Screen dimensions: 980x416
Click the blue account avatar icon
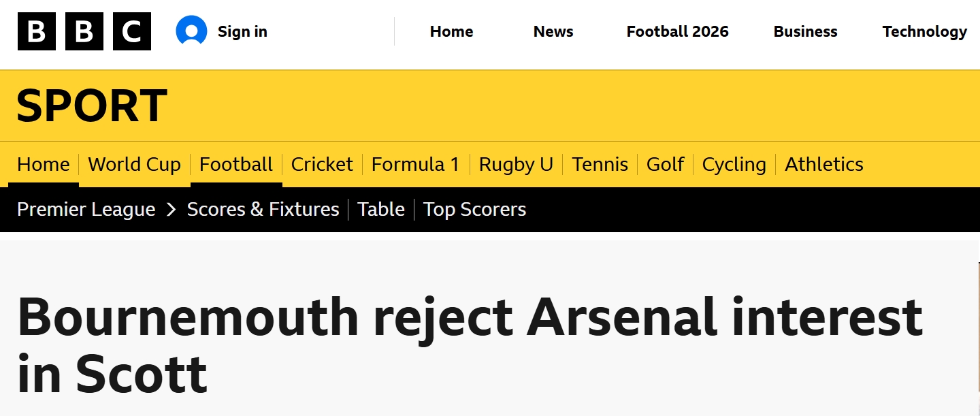(191, 31)
